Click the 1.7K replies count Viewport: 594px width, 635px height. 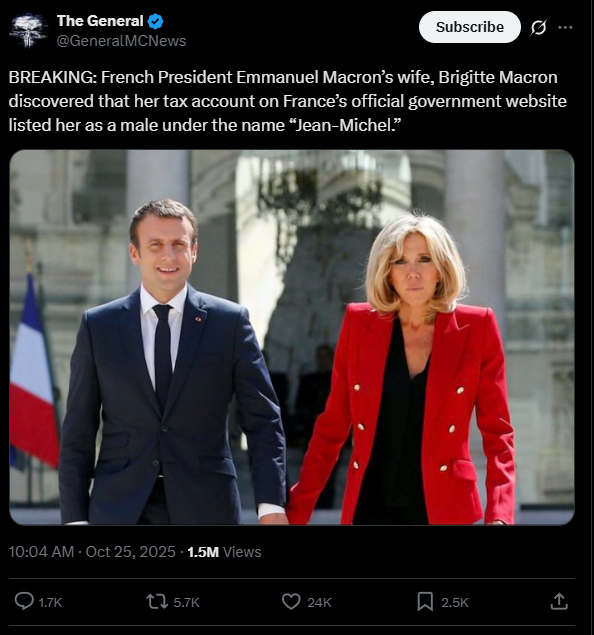point(50,603)
